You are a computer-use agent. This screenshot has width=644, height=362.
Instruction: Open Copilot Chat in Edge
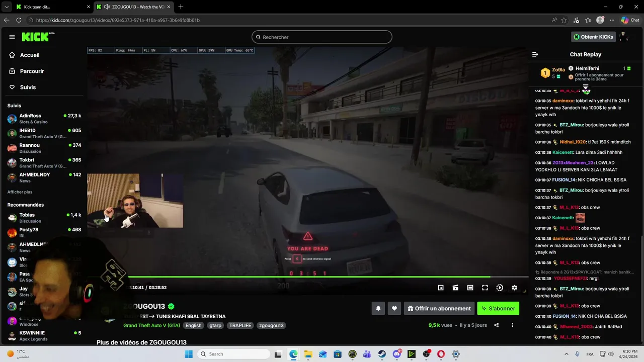click(x=630, y=20)
